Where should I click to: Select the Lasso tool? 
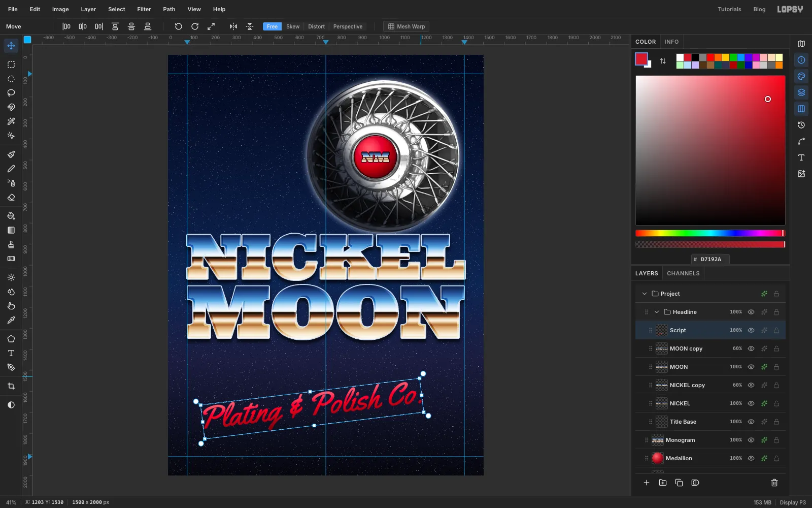(11, 93)
